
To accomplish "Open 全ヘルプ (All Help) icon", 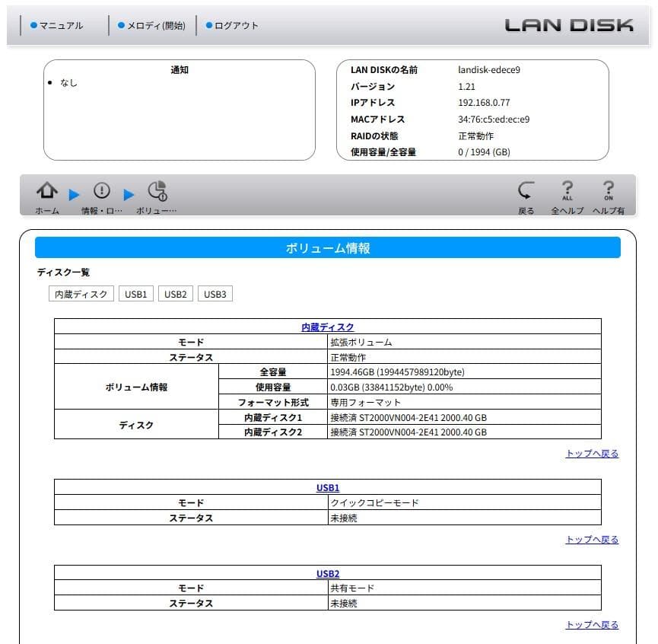I will click(x=567, y=192).
